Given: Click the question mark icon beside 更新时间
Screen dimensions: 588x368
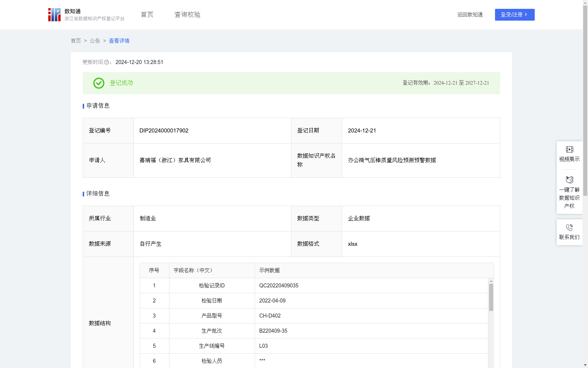Looking at the screenshot, I should (107, 62).
